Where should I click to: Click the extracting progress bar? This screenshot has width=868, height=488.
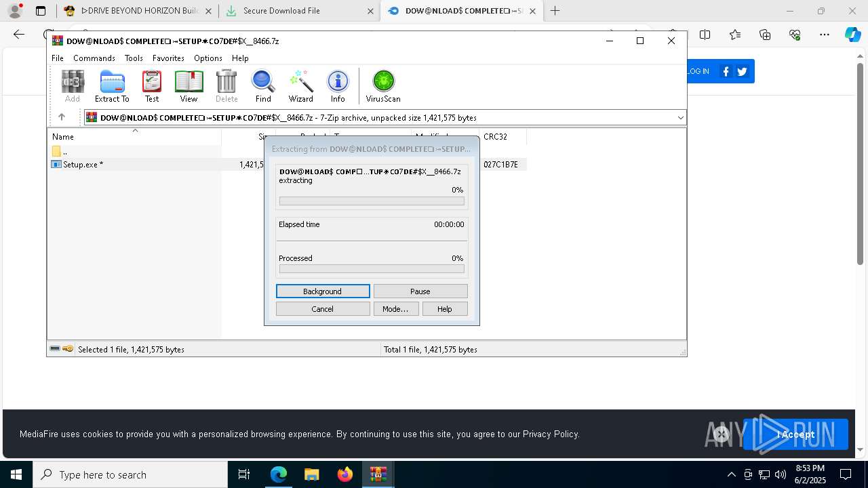(372, 201)
